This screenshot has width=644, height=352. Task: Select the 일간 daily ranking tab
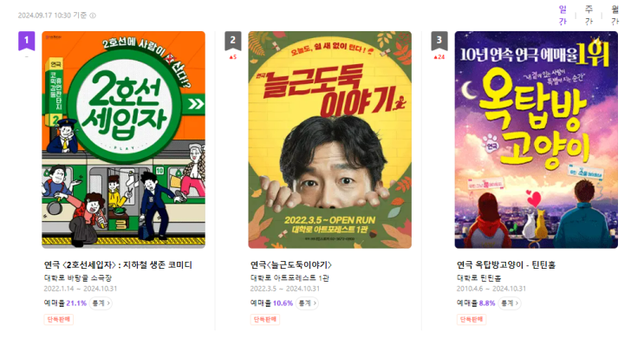(x=563, y=16)
